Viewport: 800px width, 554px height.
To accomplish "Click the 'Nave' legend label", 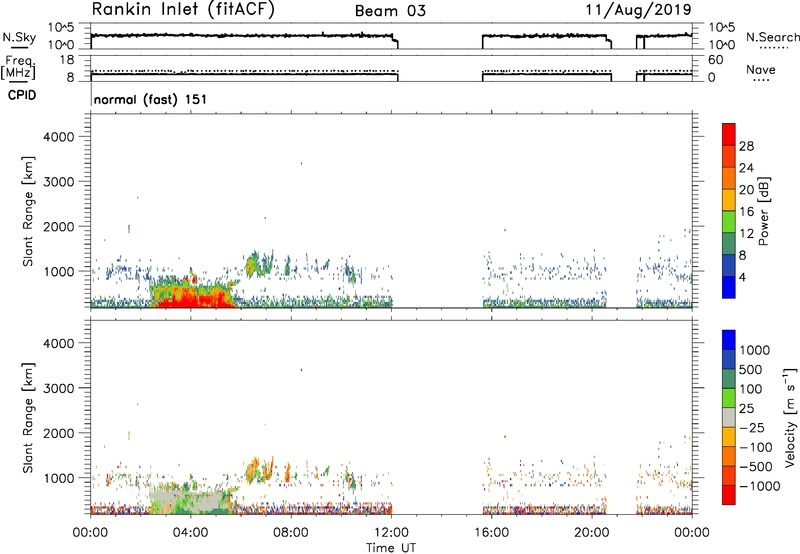I will [761, 70].
